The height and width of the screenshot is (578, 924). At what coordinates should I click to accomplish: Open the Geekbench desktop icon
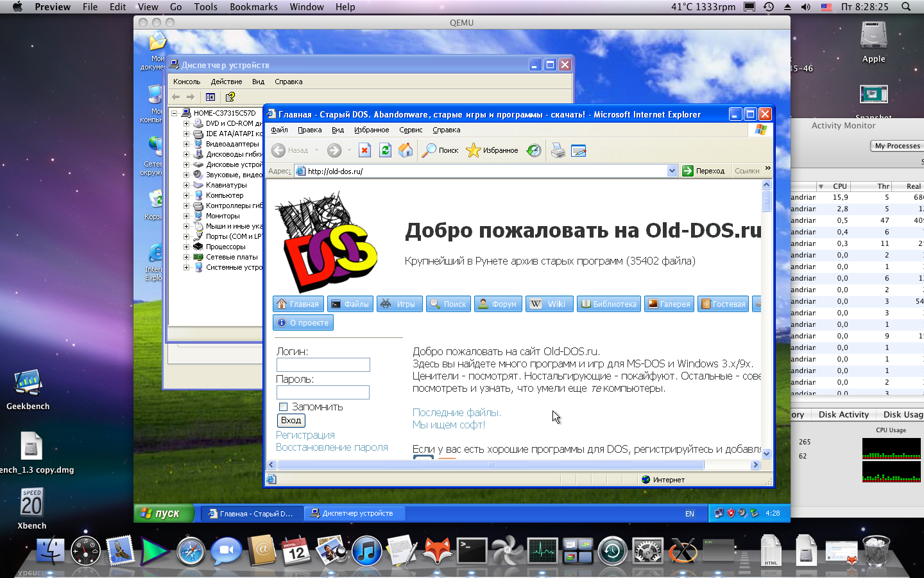(28, 389)
